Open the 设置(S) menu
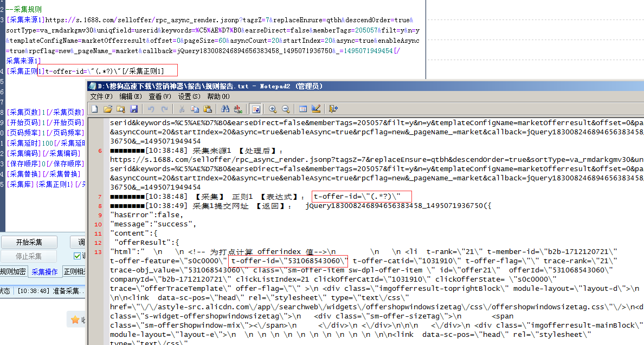The image size is (644, 345). (189, 96)
